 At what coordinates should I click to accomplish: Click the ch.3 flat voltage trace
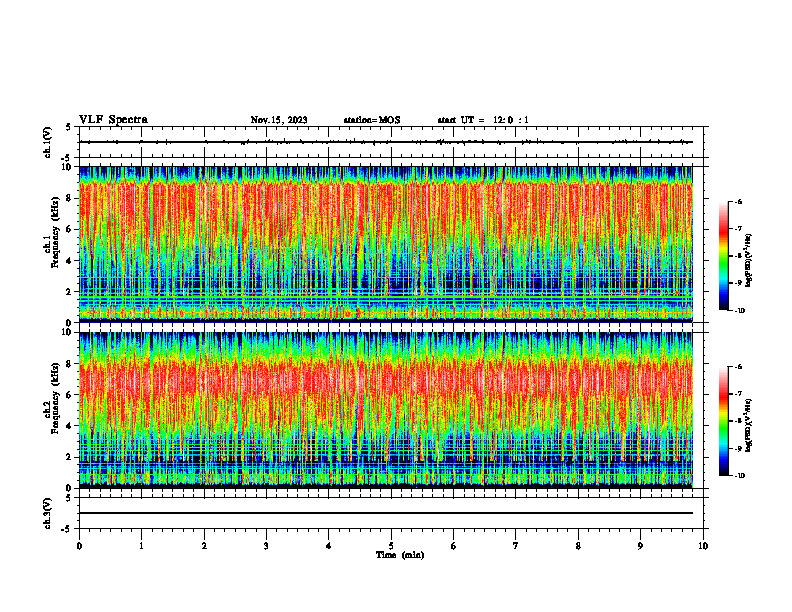[x=386, y=513]
